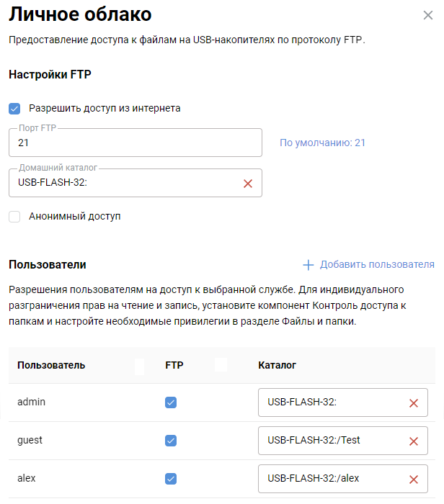Click Добавить пользователя link
The height and width of the screenshot is (504, 444).
377,265
